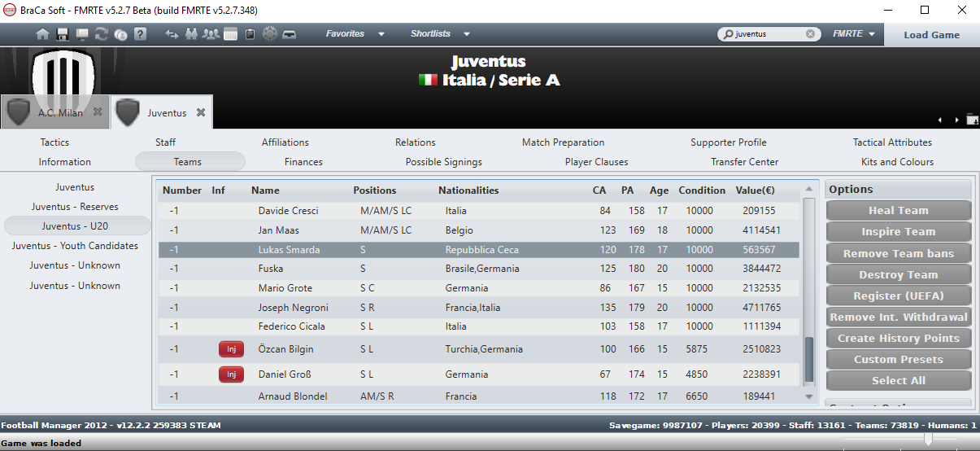
Task: Open the question mark Help icon
Action: (140, 34)
